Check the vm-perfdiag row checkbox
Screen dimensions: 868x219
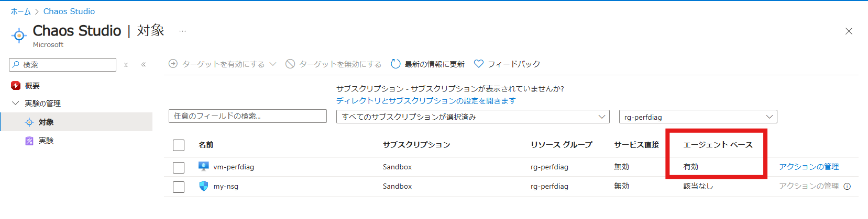179,167
